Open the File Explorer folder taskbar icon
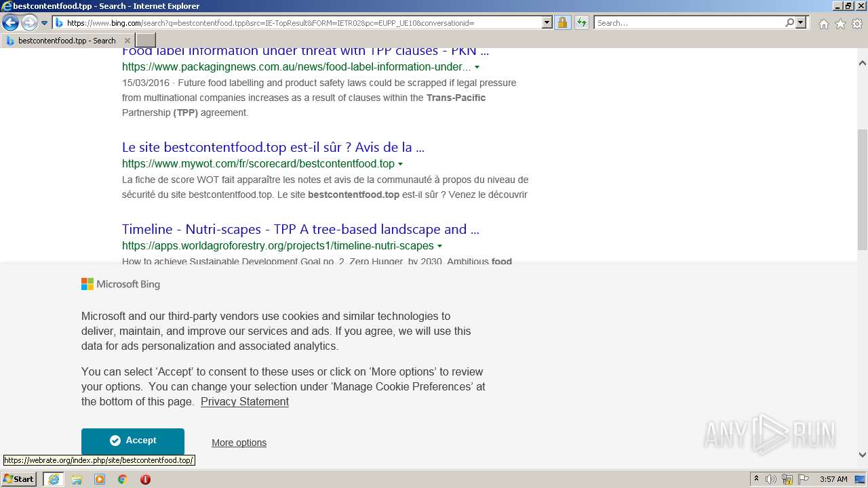This screenshot has height=488, width=868. (x=77, y=479)
